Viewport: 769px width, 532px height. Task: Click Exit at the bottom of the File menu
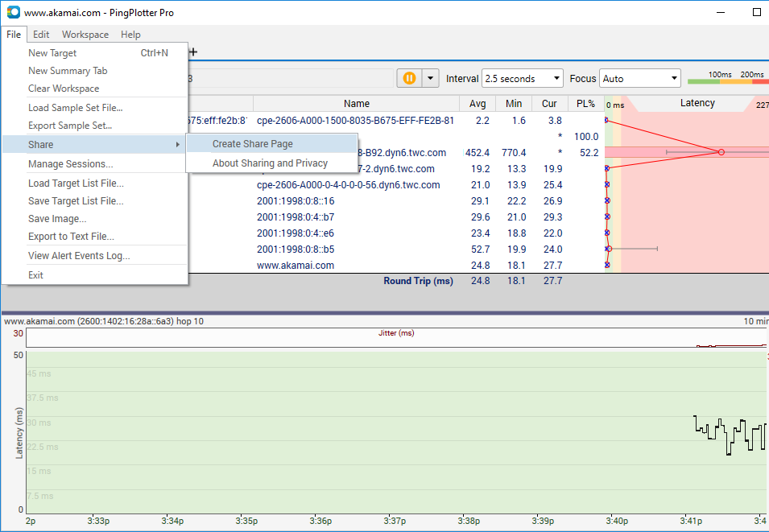[37, 274]
